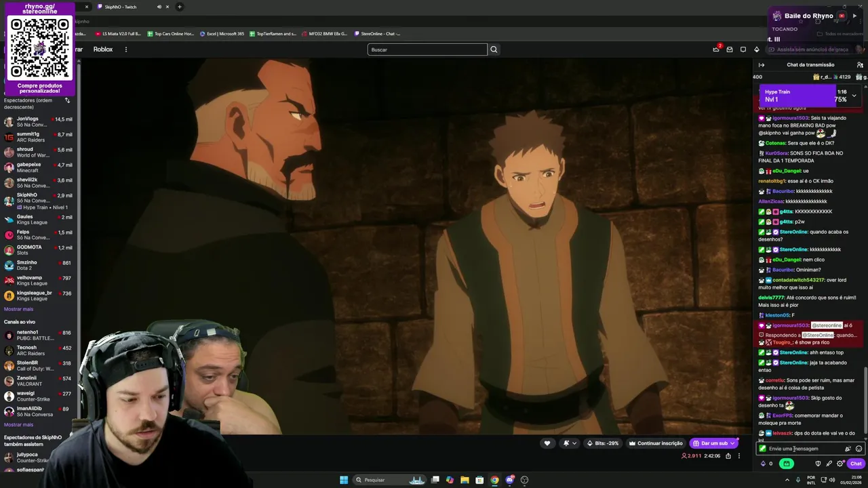This screenshot has height=488, width=868.
Task: Open the Excel Microsoft 365 bookmark
Action: point(222,33)
